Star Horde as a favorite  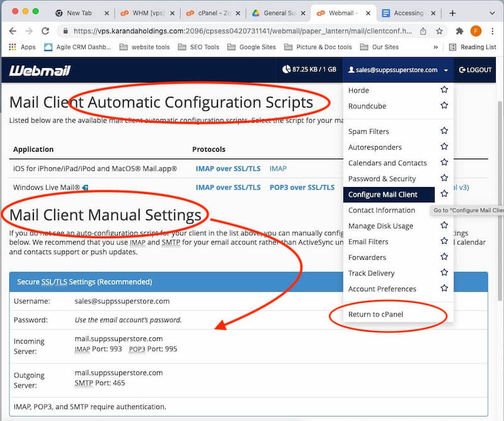tap(444, 90)
